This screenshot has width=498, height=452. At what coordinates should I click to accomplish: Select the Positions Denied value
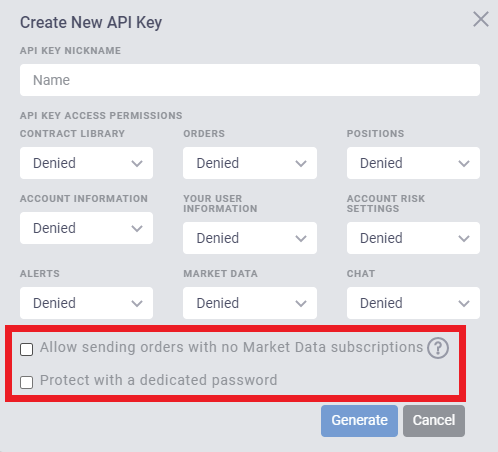(381, 163)
